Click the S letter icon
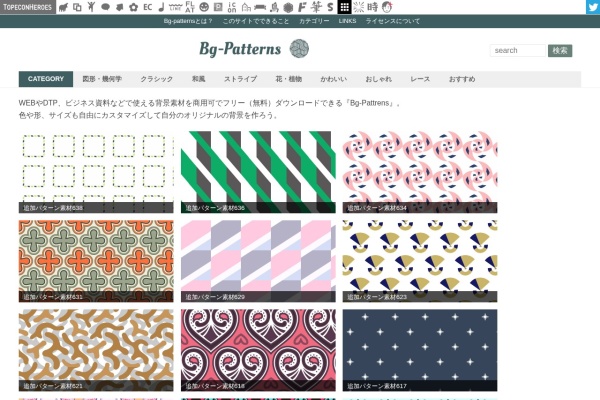This screenshot has width=600, height=400. click(330, 7)
